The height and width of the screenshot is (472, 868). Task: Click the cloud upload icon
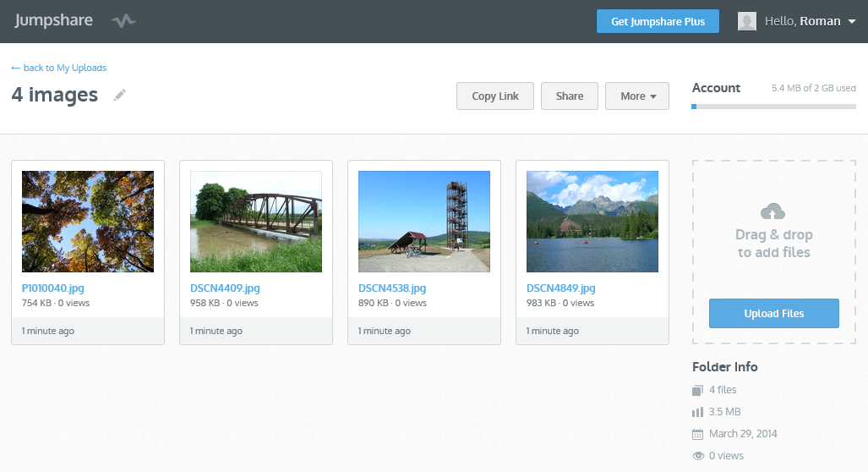tap(773, 211)
